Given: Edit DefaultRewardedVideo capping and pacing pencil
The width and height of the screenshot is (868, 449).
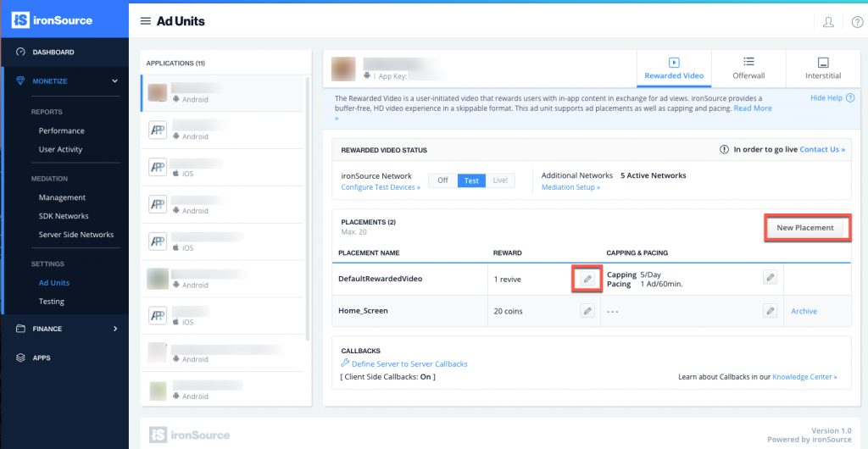Looking at the screenshot, I should pos(770,278).
